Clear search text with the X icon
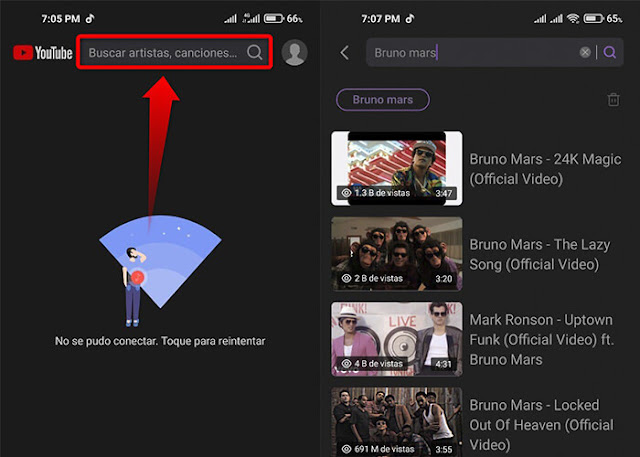Screen dimensions: 640x457 tap(585, 52)
